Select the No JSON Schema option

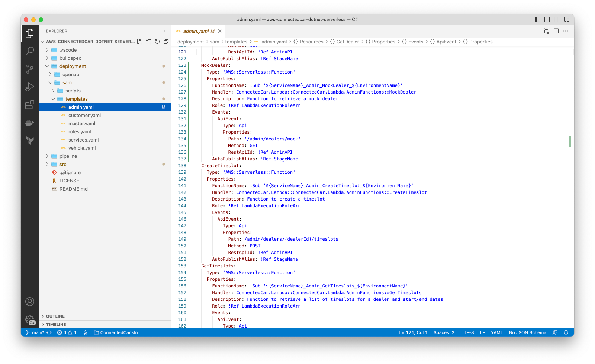click(x=527, y=332)
